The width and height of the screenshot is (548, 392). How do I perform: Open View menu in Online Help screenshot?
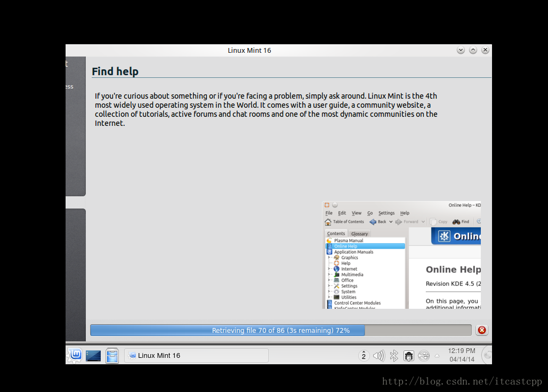357,213
